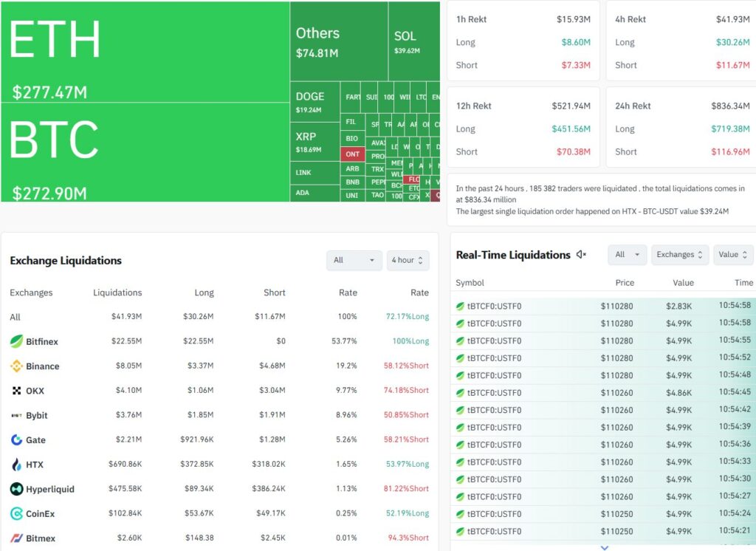Viewport: 756px width, 551px height.
Task: Select the OKX exchange icon
Action: pyautogui.click(x=16, y=390)
